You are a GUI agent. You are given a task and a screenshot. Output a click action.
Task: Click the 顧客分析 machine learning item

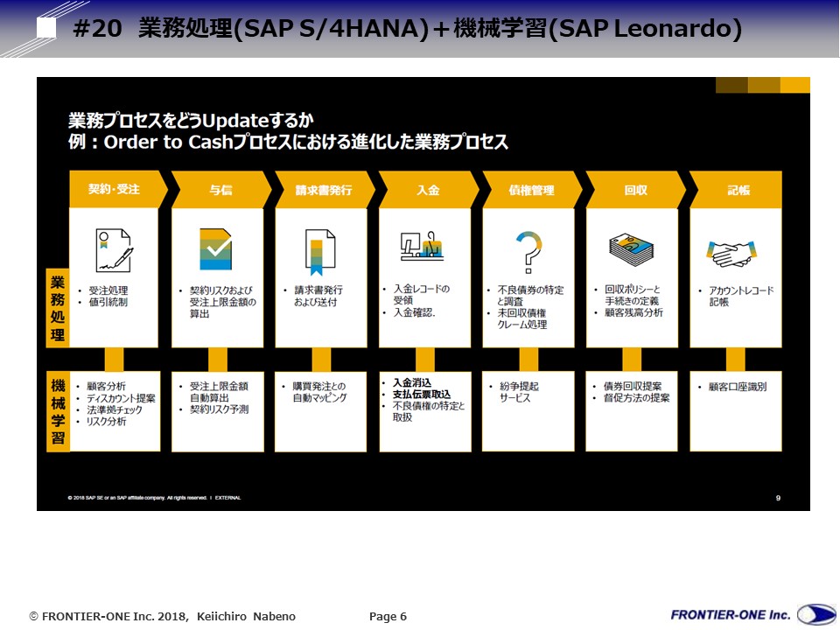[106, 386]
